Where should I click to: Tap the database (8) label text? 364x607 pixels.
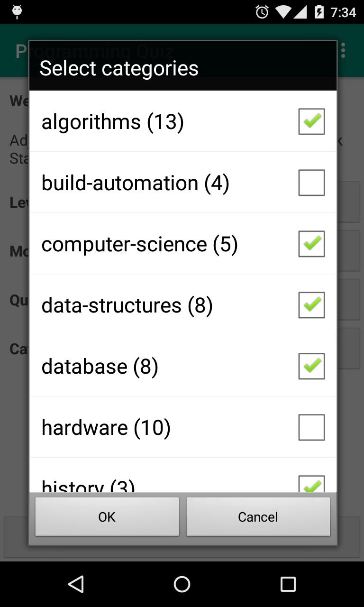[x=100, y=366]
